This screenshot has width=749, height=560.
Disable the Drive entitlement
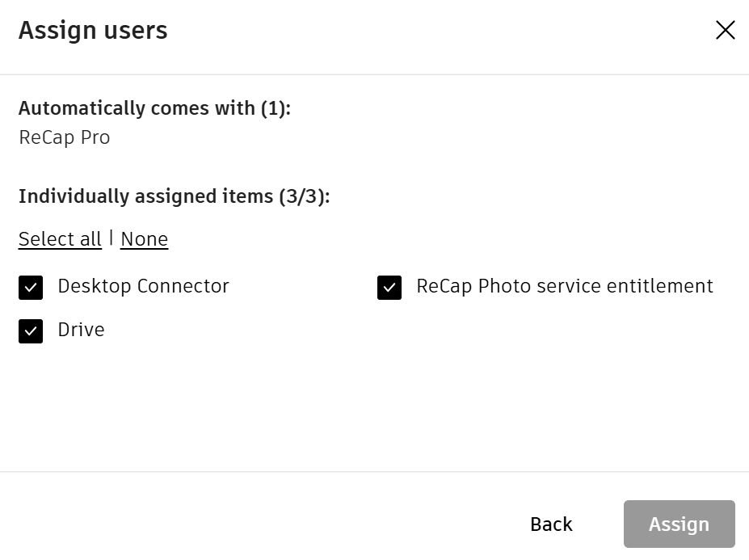(30, 330)
